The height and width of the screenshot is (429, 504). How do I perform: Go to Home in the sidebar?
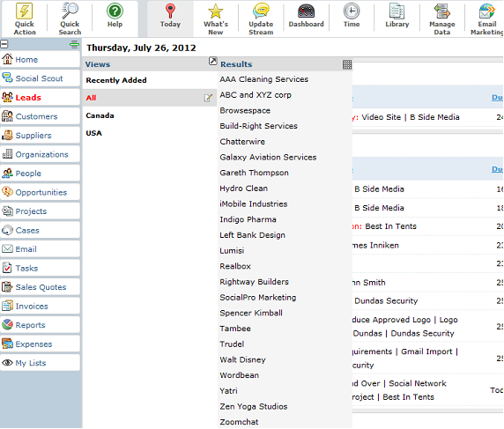40,59
